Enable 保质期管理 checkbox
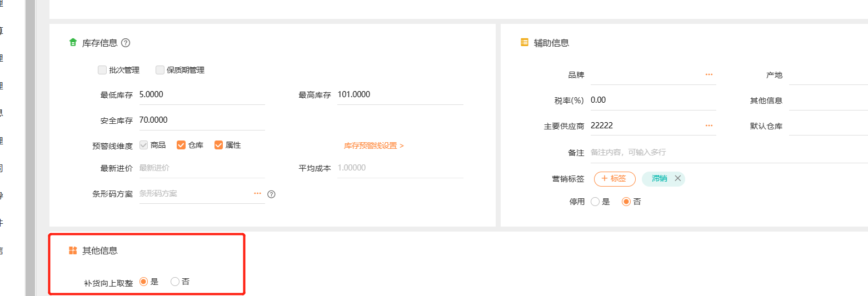This screenshot has height=296, width=868. point(160,70)
